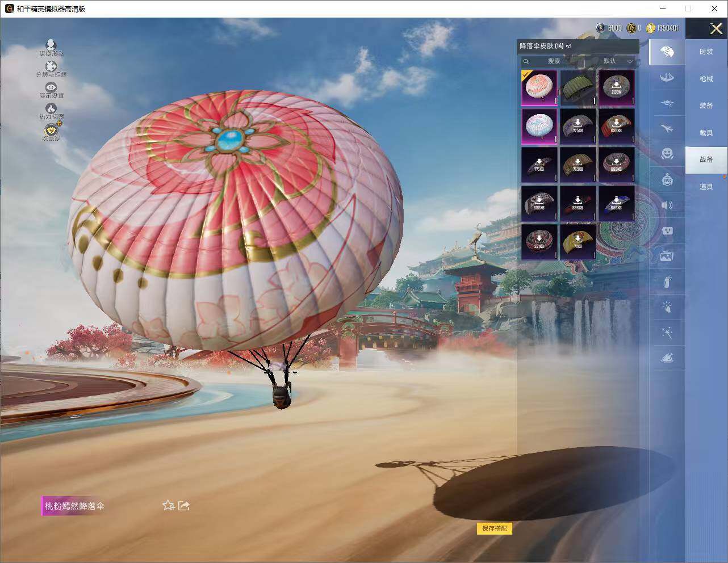Download the 686KB parachute skin

tap(539, 203)
